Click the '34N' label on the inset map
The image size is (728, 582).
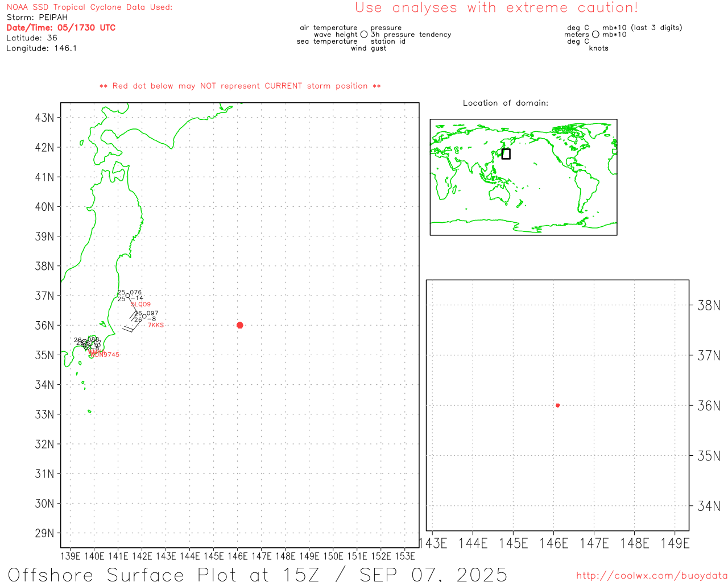click(709, 506)
